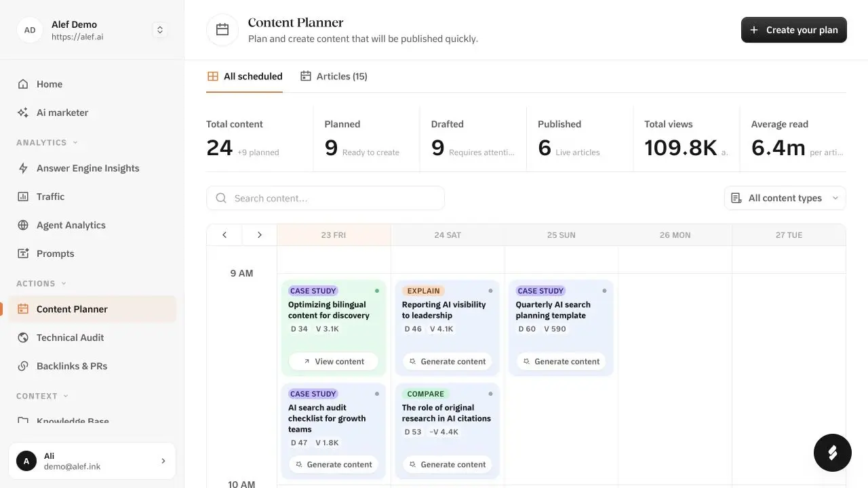Click the Ai marketer sparkle icon

(x=23, y=113)
